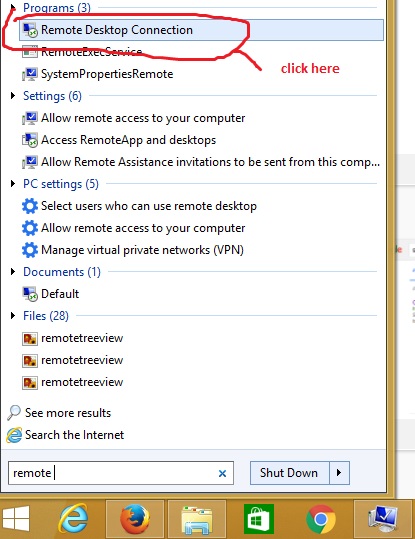The width and height of the screenshot is (415, 539).
Task: Open Firefox from the taskbar
Action: tap(135, 519)
